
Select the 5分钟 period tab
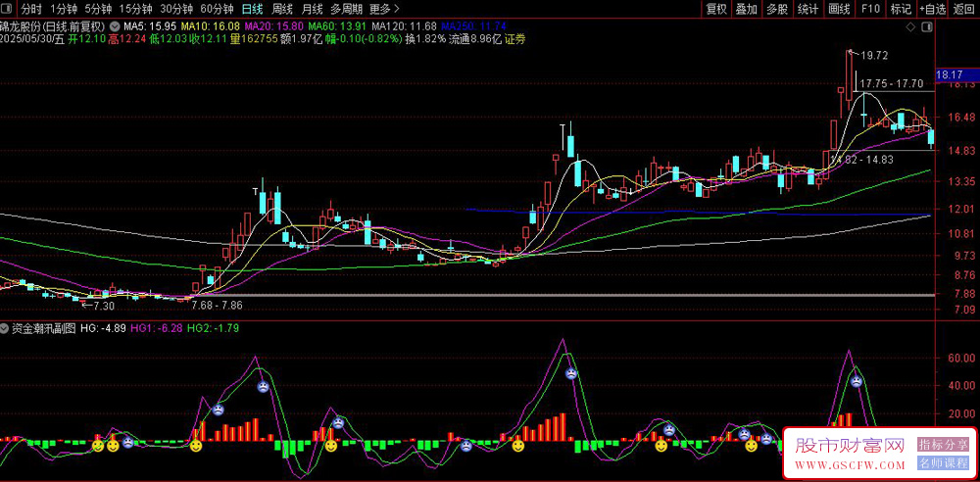coord(98,10)
